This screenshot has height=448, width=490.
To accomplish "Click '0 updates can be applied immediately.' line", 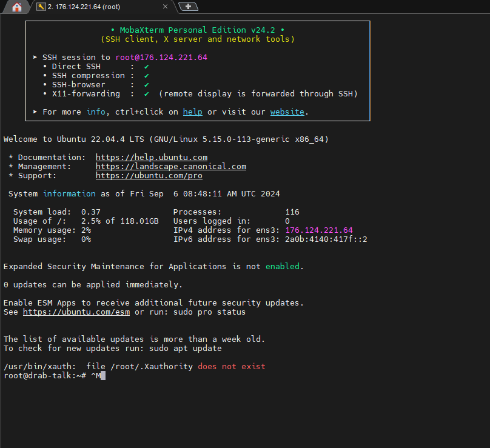I will click(93, 284).
